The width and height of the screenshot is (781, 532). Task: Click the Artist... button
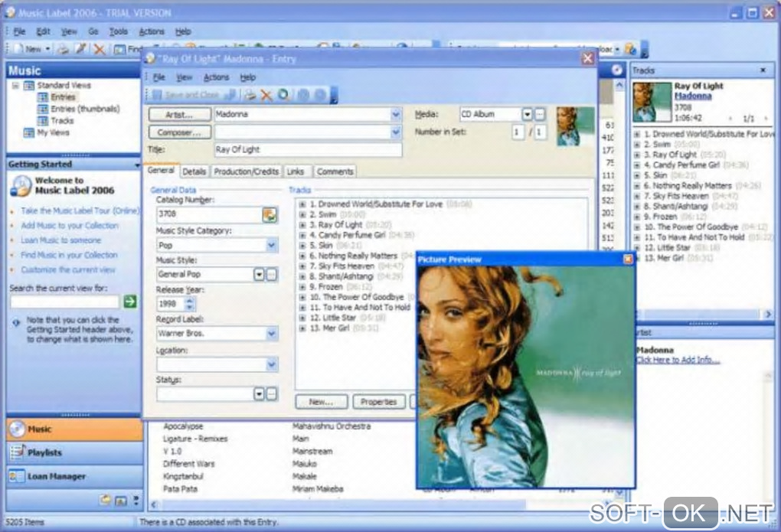pyautogui.click(x=179, y=115)
